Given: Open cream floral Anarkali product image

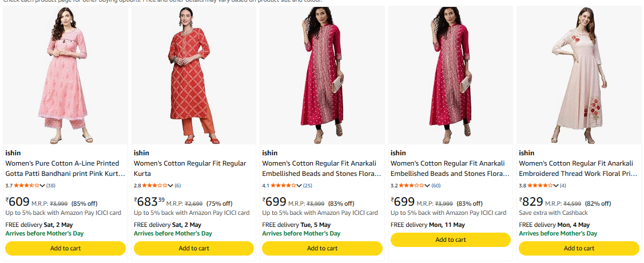Looking at the screenshot, I should 579,76.
